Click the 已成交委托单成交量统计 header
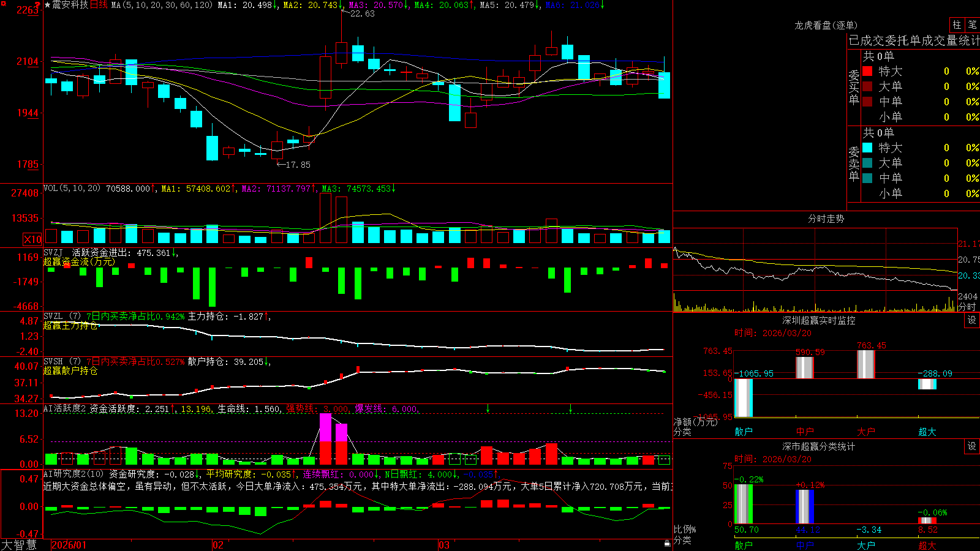This screenshot has width=980, height=551. (914, 40)
